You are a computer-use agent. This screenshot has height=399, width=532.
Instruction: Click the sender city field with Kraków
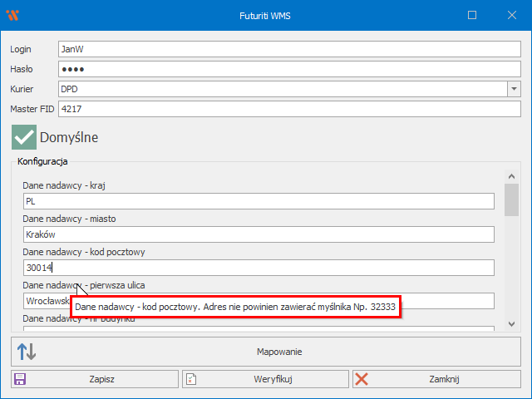[x=259, y=234]
